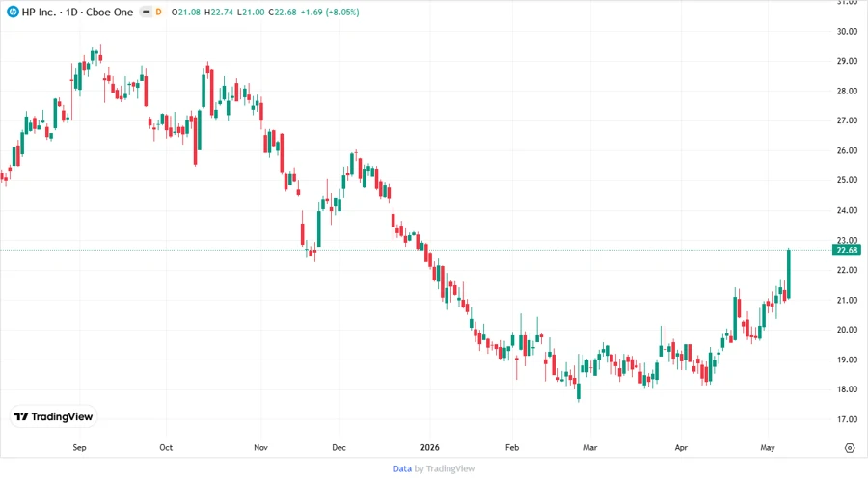Viewport: 868px width, 480px height.
Task: Click the high value H22.74
Action: 219,12
